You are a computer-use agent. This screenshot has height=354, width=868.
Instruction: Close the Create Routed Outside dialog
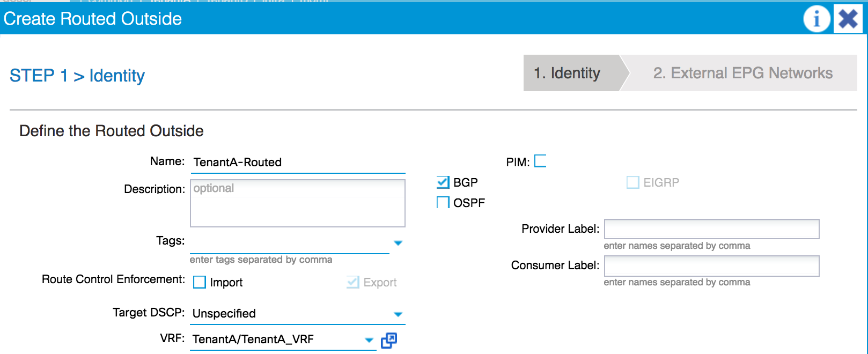tap(848, 19)
